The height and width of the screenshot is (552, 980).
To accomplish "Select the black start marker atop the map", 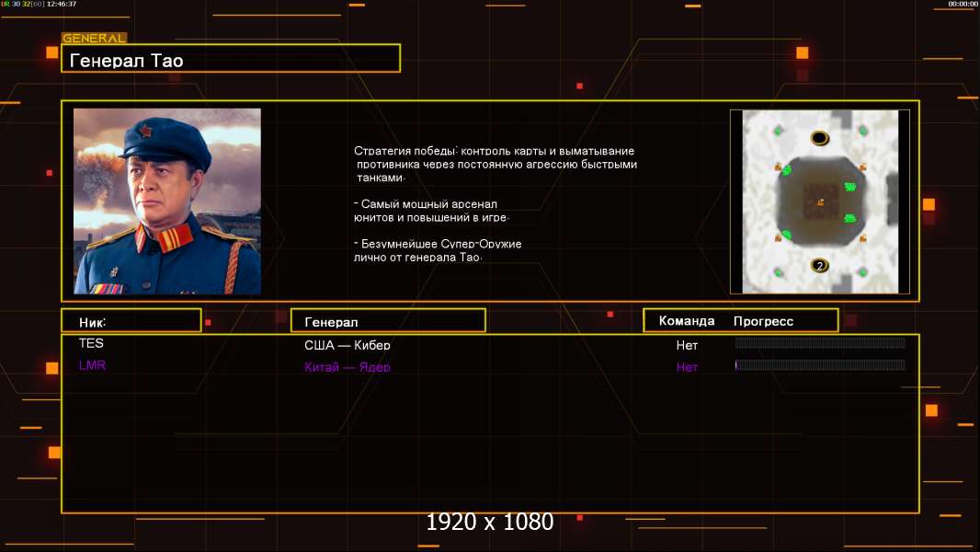I will coord(819,138).
